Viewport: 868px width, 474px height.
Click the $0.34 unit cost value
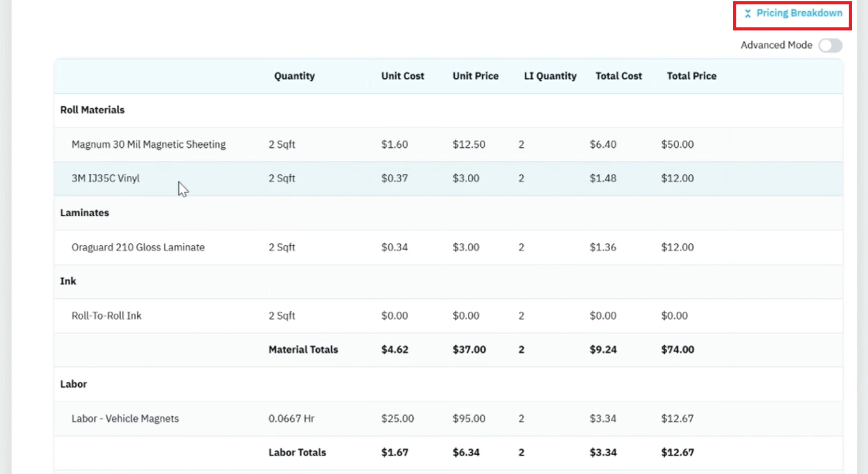coord(395,247)
